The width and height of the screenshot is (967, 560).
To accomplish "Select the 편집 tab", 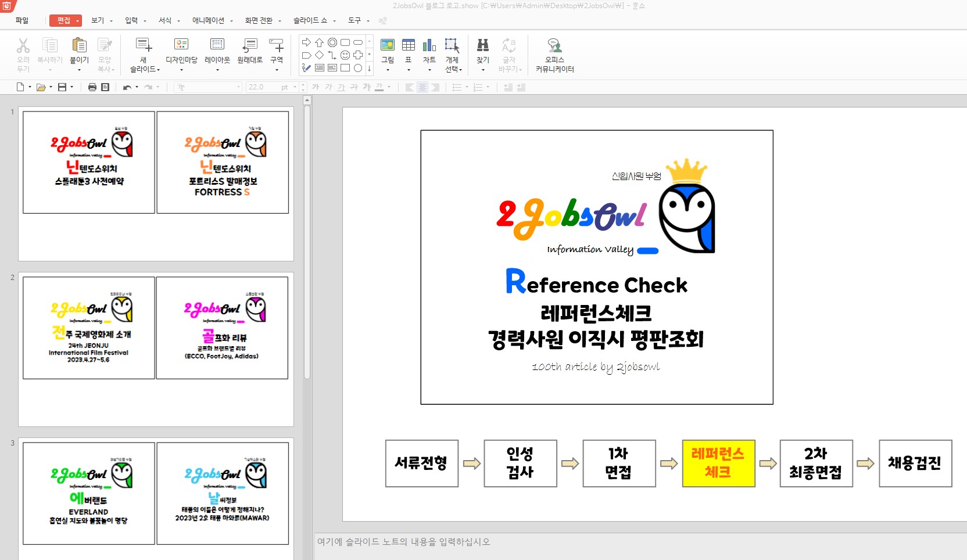I will pos(65,20).
